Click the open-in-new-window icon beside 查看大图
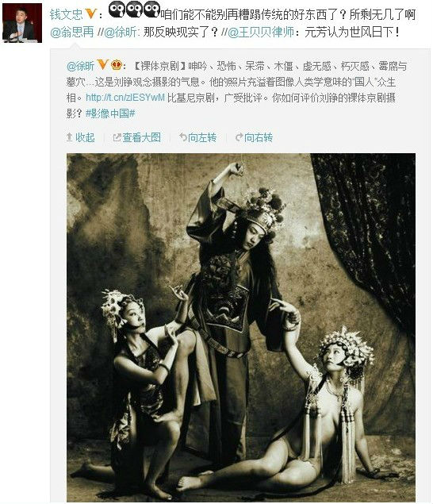 pos(117,137)
